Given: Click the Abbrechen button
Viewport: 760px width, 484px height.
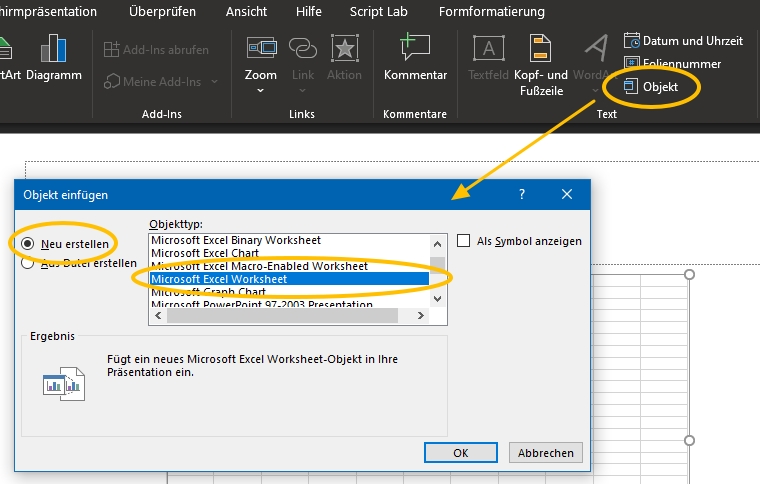Looking at the screenshot, I should [545, 453].
